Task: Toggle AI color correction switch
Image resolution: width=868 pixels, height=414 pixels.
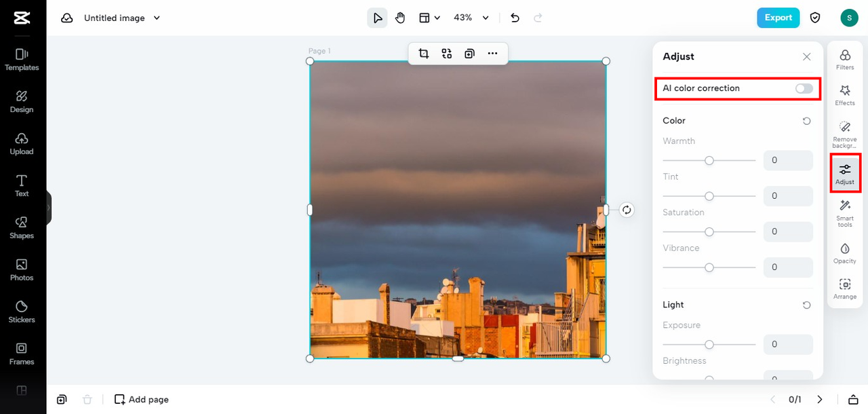Action: coord(804,88)
